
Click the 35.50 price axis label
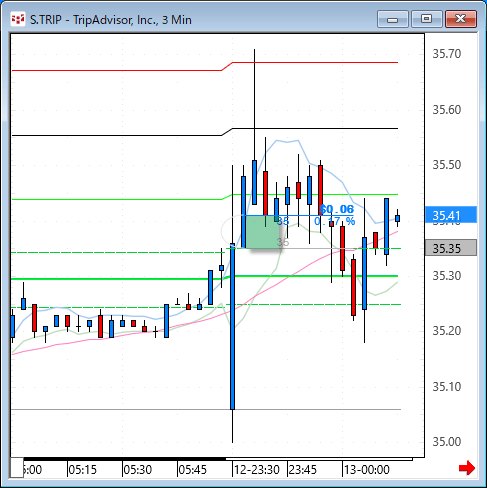[447, 165]
